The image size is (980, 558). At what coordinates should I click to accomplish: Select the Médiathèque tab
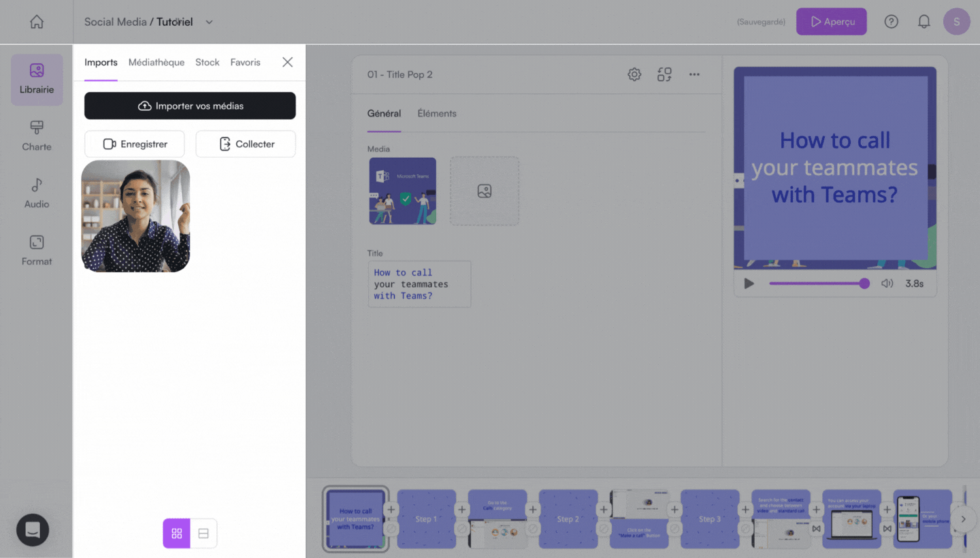(x=157, y=62)
